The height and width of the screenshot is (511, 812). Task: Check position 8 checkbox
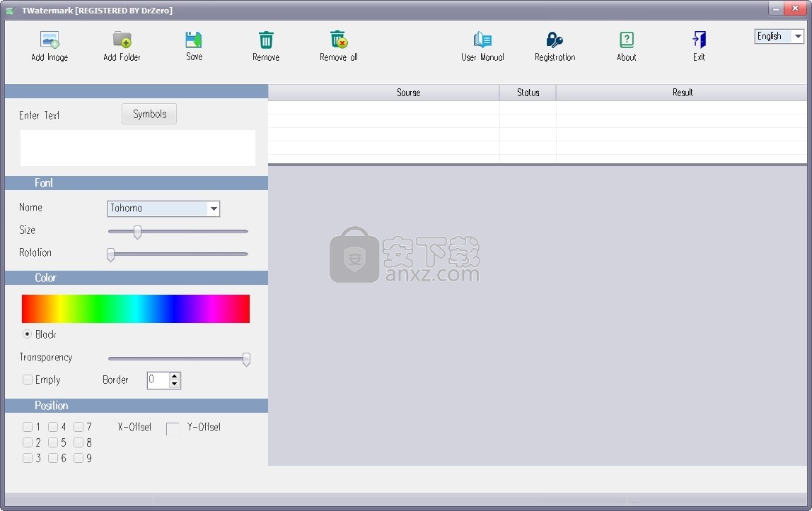79,442
